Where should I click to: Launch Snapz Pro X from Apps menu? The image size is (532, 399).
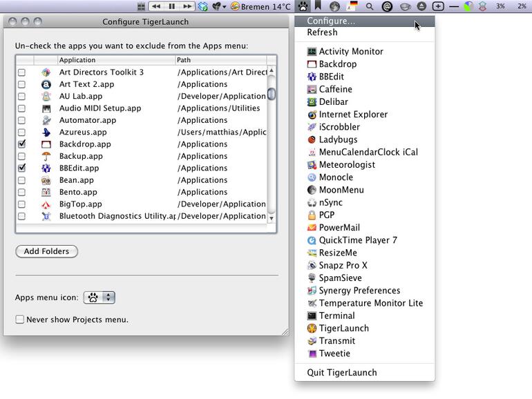pyautogui.click(x=364, y=265)
